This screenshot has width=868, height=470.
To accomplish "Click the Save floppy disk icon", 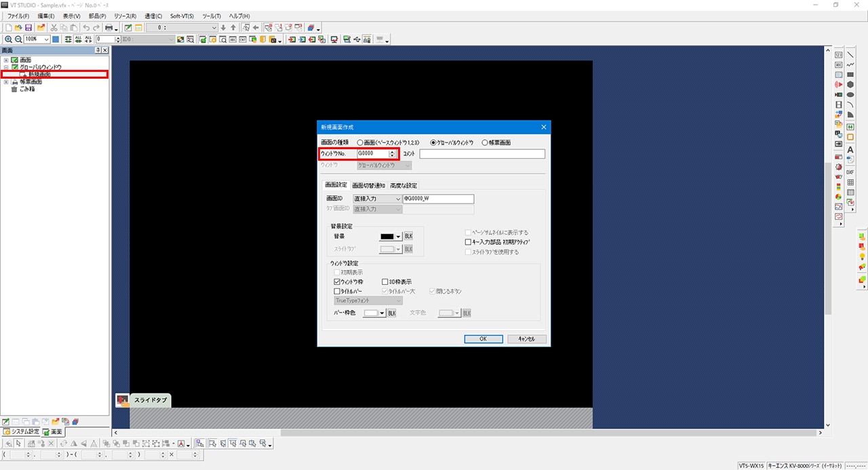I will [28, 27].
